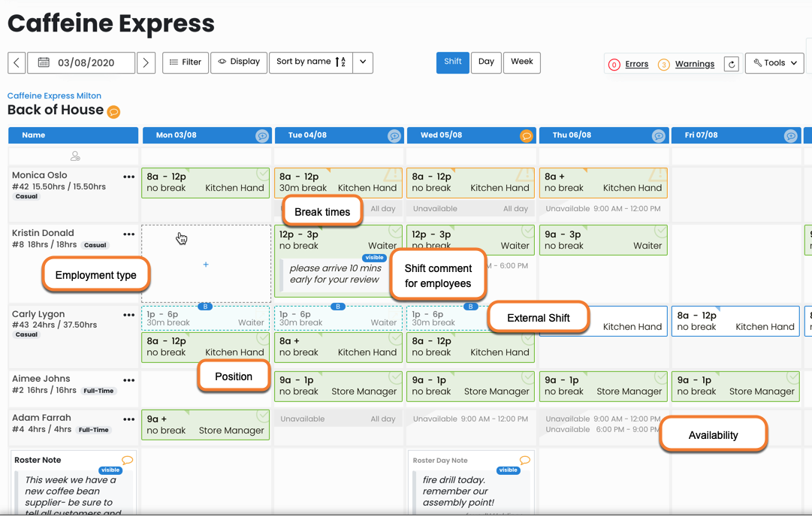The image size is (812, 517).
Task: Switch to the Week view tab
Action: (522, 62)
